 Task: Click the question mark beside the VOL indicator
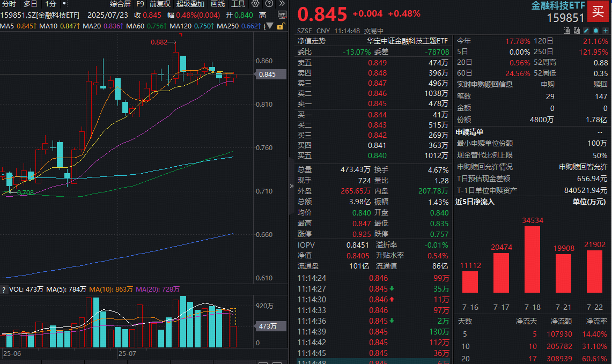4,289
